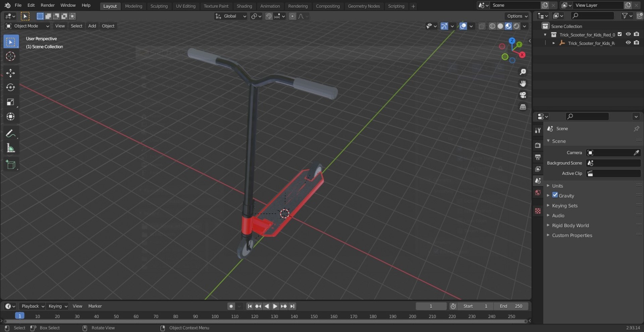The height and width of the screenshot is (332, 644).
Task: Click the Blender logo menu icon
Action: [x=7, y=5]
